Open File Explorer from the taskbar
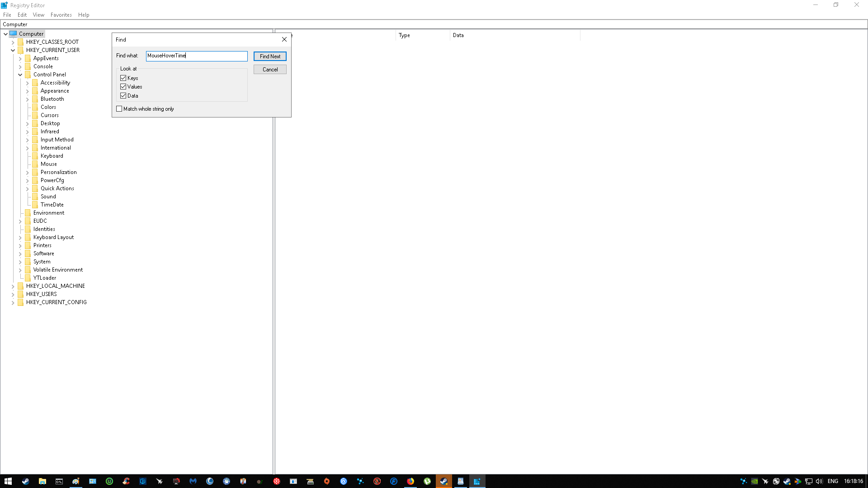This screenshot has height=488, width=868. [42, 481]
